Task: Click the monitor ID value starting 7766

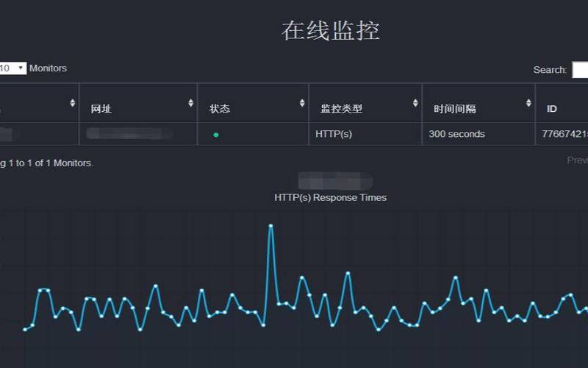Action: [564, 134]
